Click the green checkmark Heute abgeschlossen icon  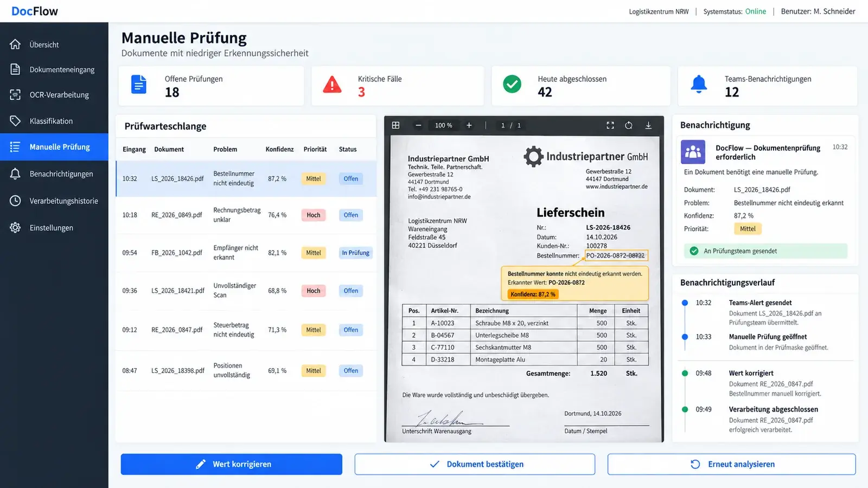click(x=512, y=84)
